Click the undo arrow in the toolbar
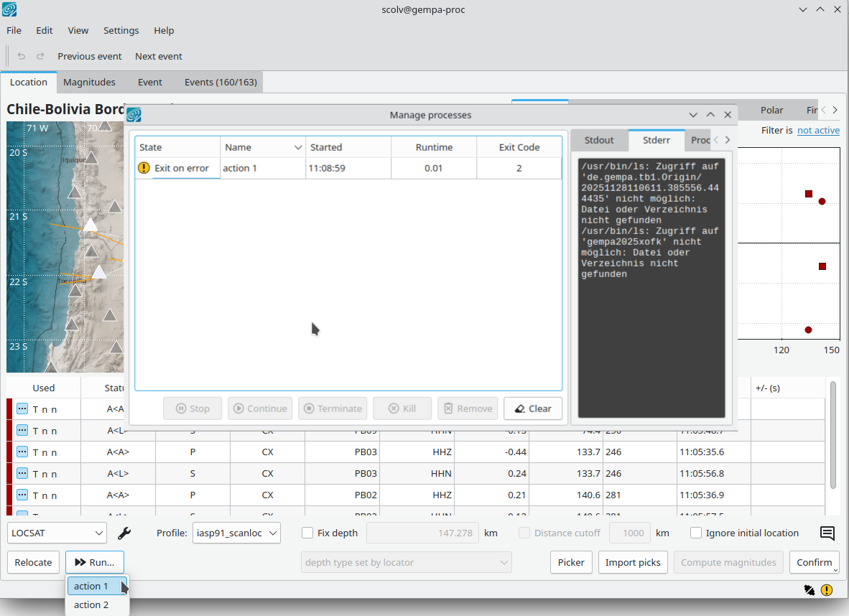 click(x=22, y=56)
